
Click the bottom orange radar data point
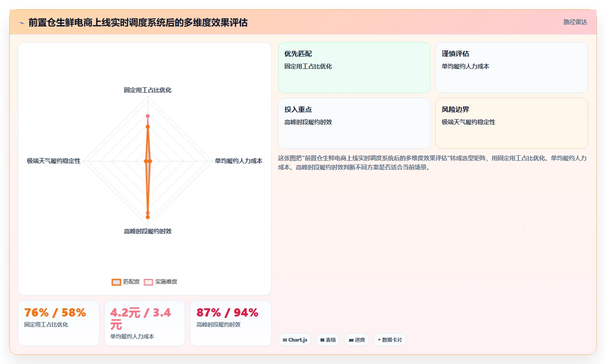(x=148, y=217)
